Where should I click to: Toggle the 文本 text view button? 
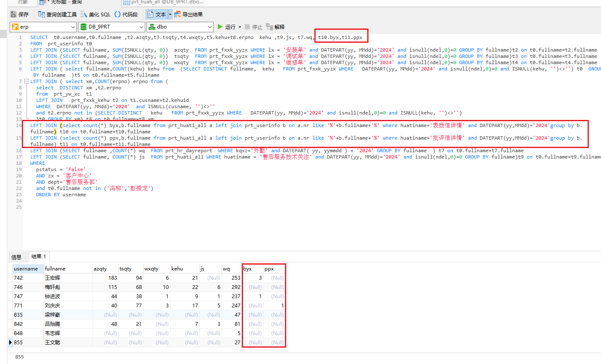point(157,14)
